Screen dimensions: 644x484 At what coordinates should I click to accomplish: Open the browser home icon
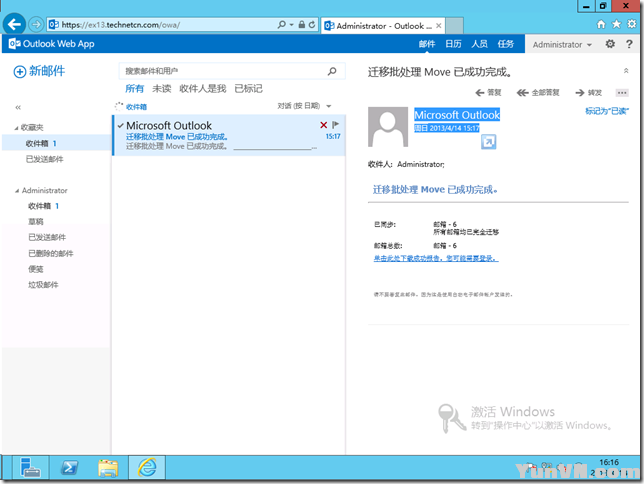(x=601, y=24)
